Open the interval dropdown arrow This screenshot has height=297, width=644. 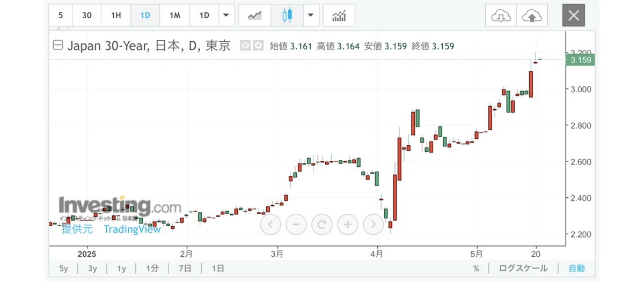(x=226, y=15)
